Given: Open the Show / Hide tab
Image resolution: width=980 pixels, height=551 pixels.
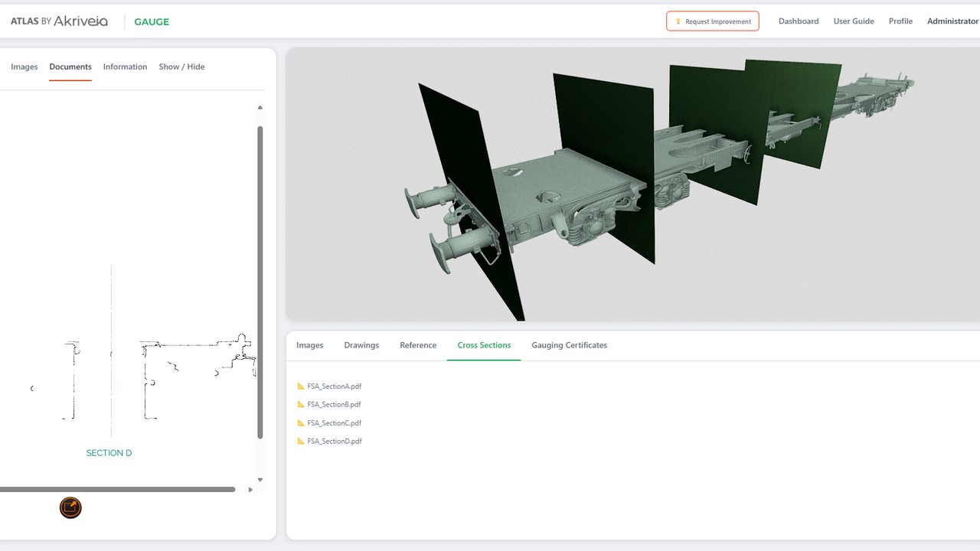Looking at the screenshot, I should tap(181, 67).
